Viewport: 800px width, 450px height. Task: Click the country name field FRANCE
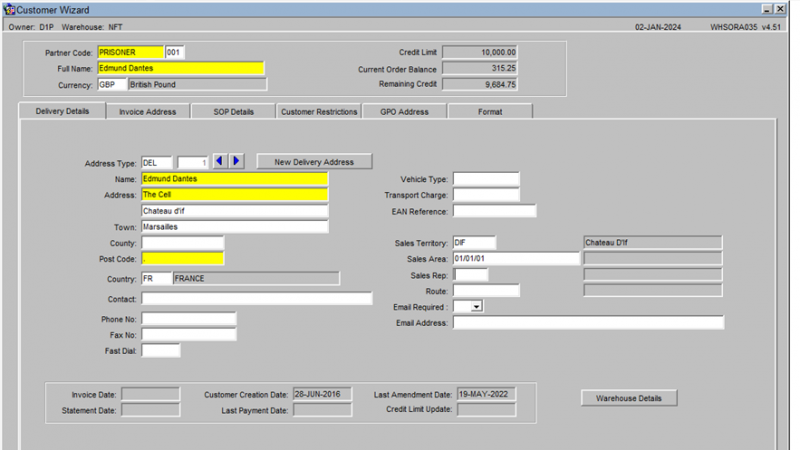tap(256, 278)
